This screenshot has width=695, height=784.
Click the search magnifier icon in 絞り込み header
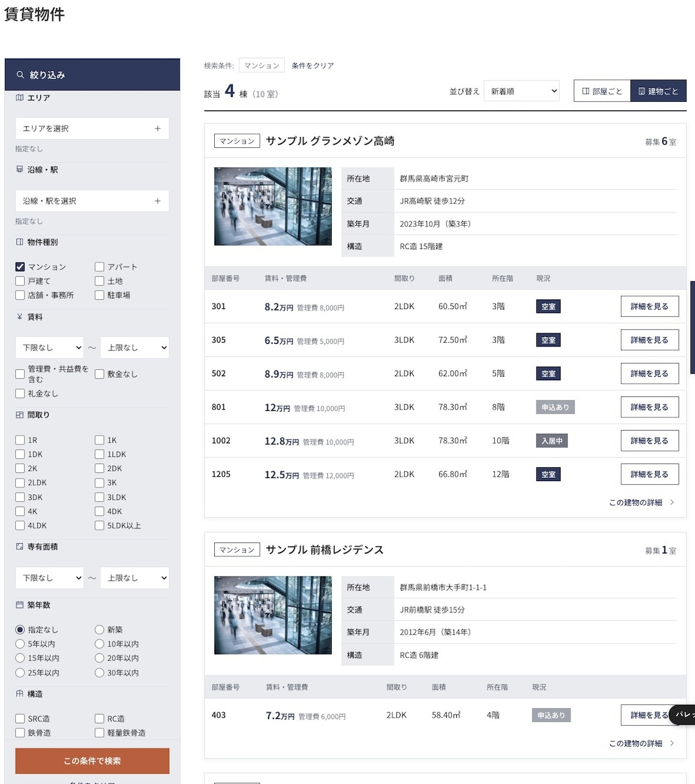coord(20,75)
